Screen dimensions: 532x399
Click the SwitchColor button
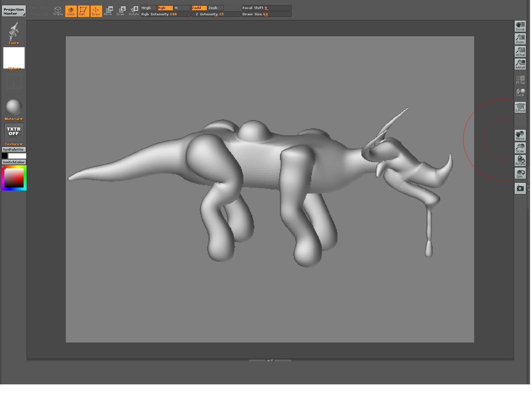[x=14, y=162]
